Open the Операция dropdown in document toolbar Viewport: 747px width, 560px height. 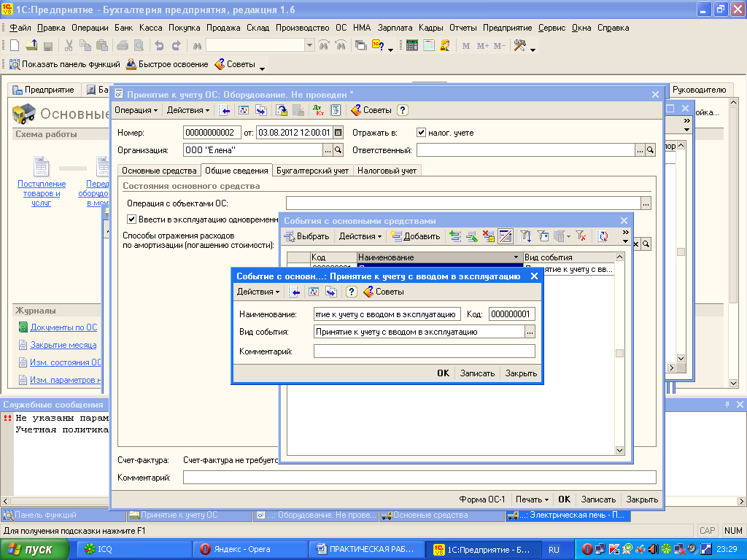tap(136, 110)
